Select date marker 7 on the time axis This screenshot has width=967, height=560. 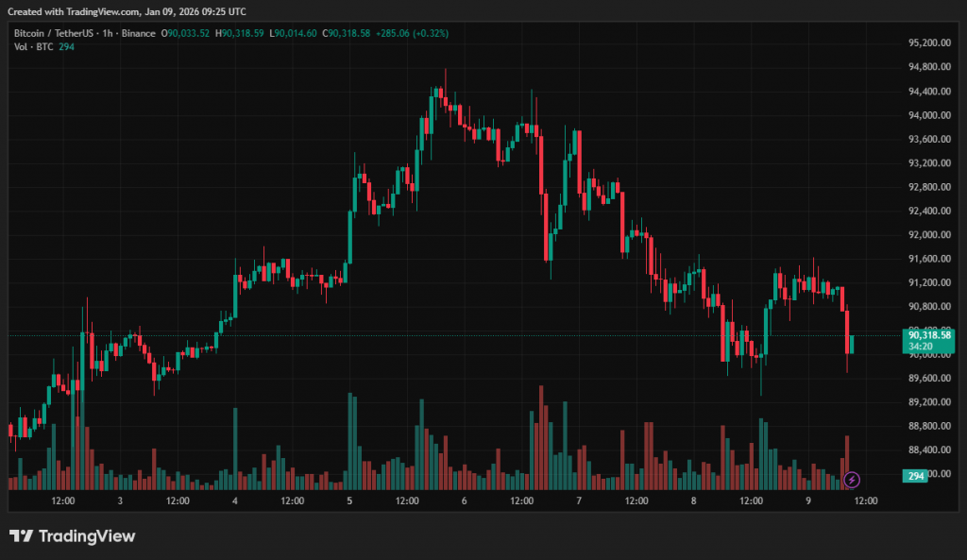[x=578, y=501]
